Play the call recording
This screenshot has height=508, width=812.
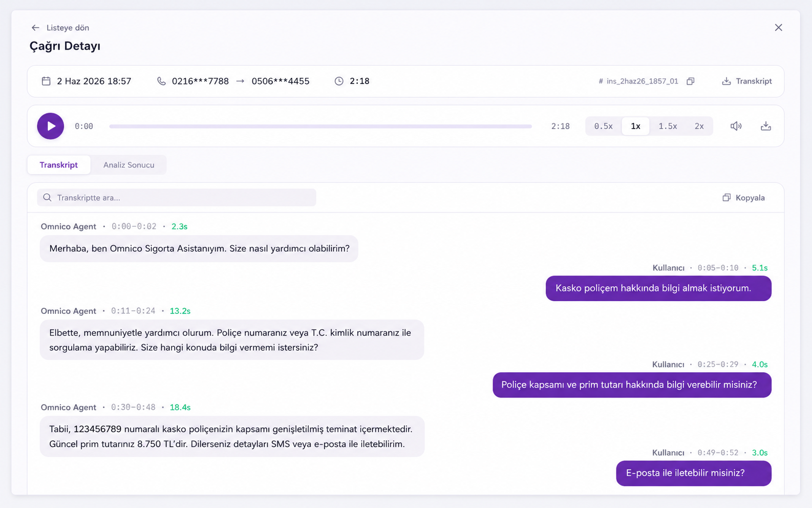tap(51, 126)
